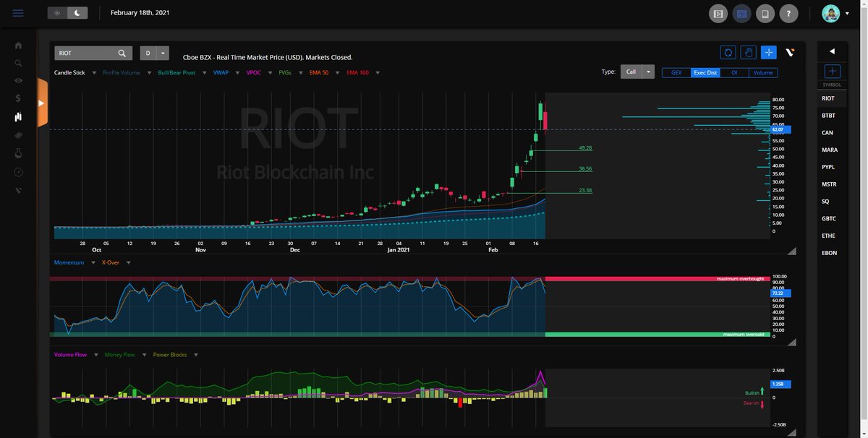Expand the profile dropdown arrow
The height and width of the screenshot is (438, 868).
tap(847, 13)
